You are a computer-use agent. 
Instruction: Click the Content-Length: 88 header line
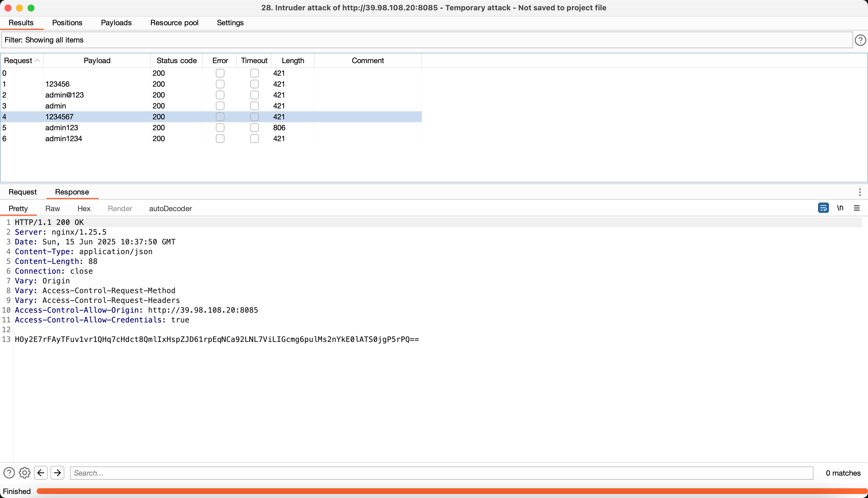[x=56, y=261]
